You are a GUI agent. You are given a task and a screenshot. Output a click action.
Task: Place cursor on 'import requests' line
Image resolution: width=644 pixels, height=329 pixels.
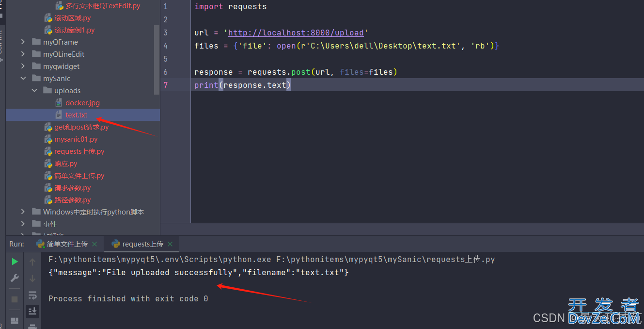tap(230, 7)
